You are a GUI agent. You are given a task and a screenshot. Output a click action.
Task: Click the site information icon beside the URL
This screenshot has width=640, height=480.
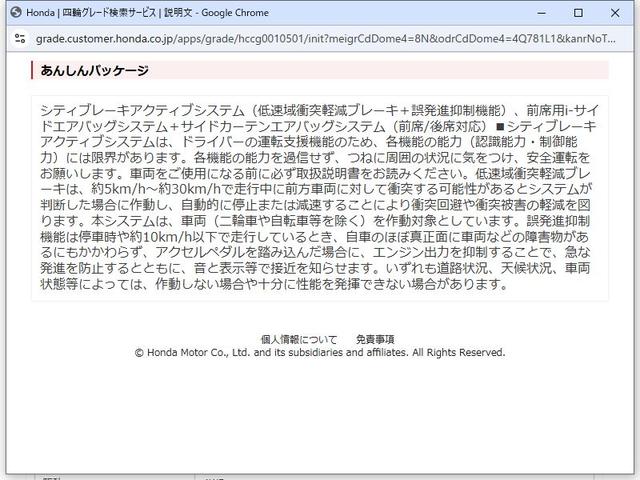(x=20, y=38)
